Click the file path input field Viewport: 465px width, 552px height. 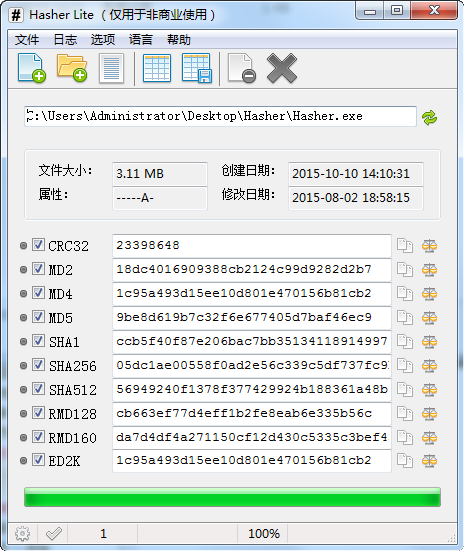coord(220,116)
